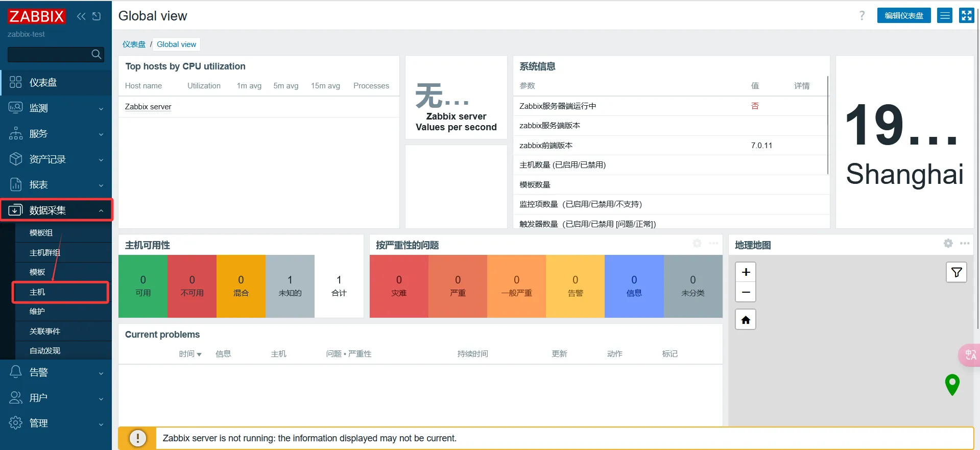Open 主机群组 submenu item
The image size is (980, 450).
[x=63, y=252]
